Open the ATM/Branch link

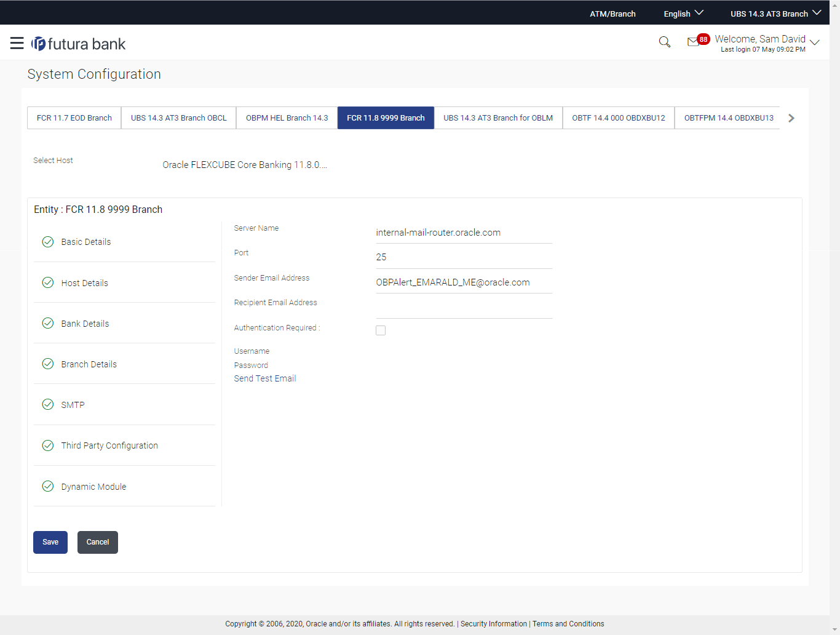click(612, 14)
